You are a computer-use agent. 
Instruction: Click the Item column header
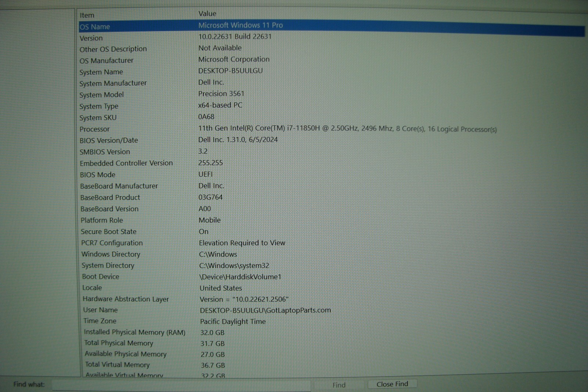[87, 15]
